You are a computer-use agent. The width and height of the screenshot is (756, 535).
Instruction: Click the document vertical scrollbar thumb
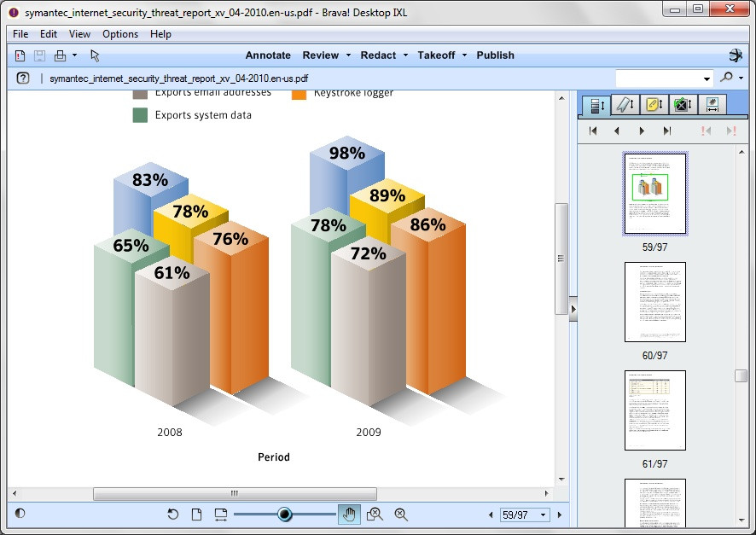pos(561,259)
